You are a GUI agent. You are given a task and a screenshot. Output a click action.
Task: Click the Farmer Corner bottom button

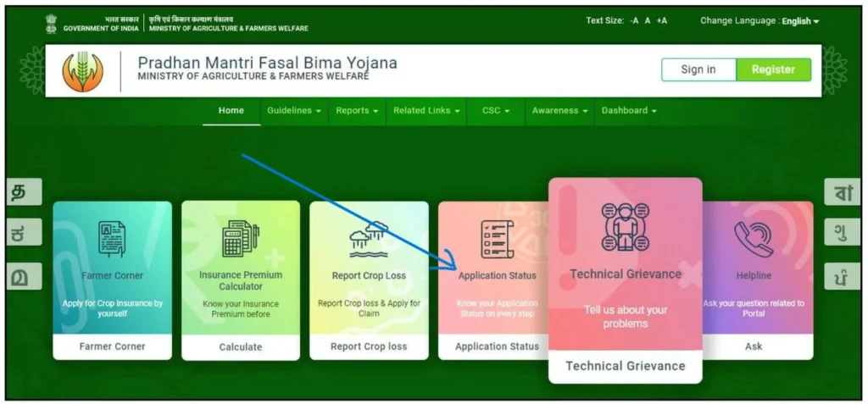pos(113,346)
